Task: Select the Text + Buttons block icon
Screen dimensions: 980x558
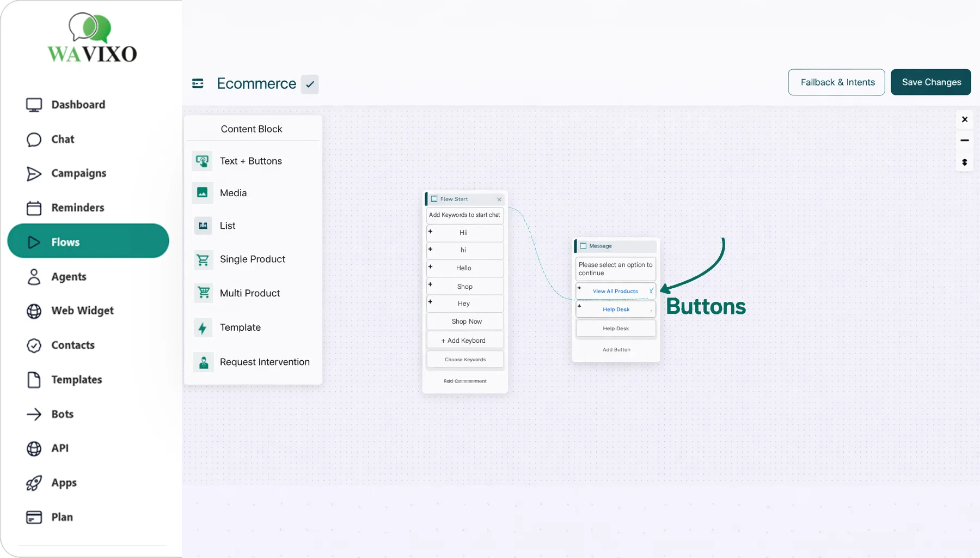Action: 203,161
